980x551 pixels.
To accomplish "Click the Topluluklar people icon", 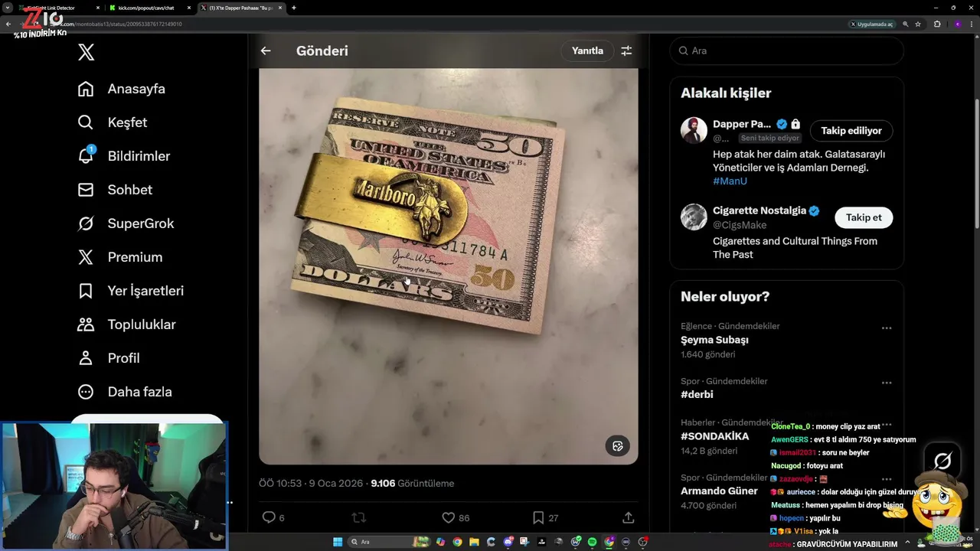I will [x=86, y=324].
